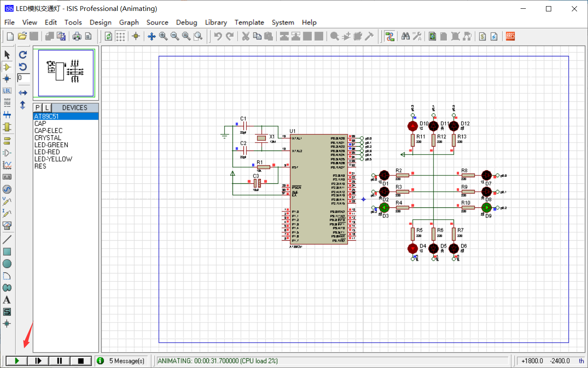Click the Print icon in toolbar
The width and height of the screenshot is (588, 368).
click(x=77, y=36)
